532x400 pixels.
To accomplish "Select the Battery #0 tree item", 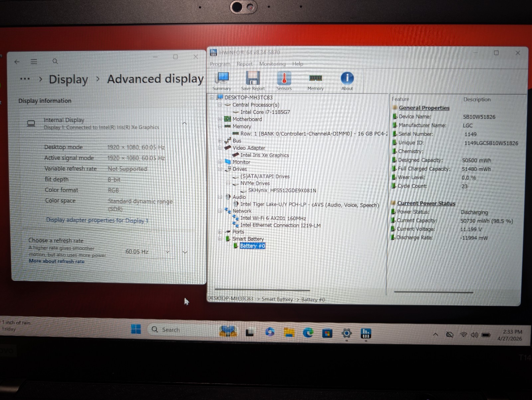I will [x=252, y=246].
